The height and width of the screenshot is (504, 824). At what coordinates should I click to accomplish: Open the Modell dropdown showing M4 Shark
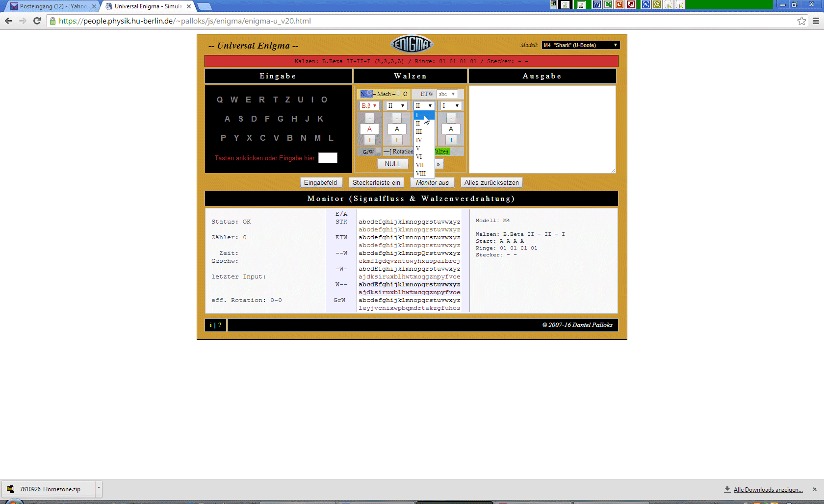(581, 45)
